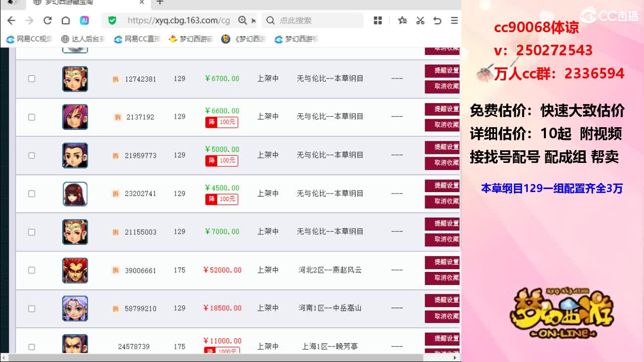The width and height of the screenshot is (644, 362).
Task: Click the character avatar for item 2137192
Action: [75, 117]
